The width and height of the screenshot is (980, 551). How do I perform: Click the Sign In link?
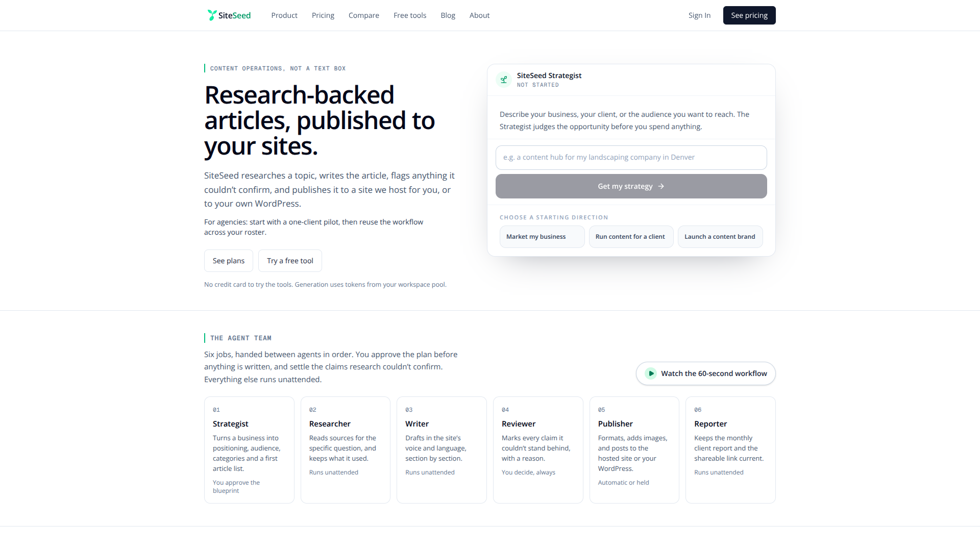[699, 15]
